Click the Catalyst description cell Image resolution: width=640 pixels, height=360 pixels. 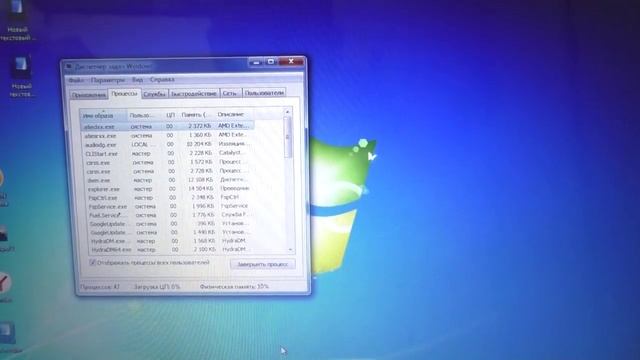231,153
